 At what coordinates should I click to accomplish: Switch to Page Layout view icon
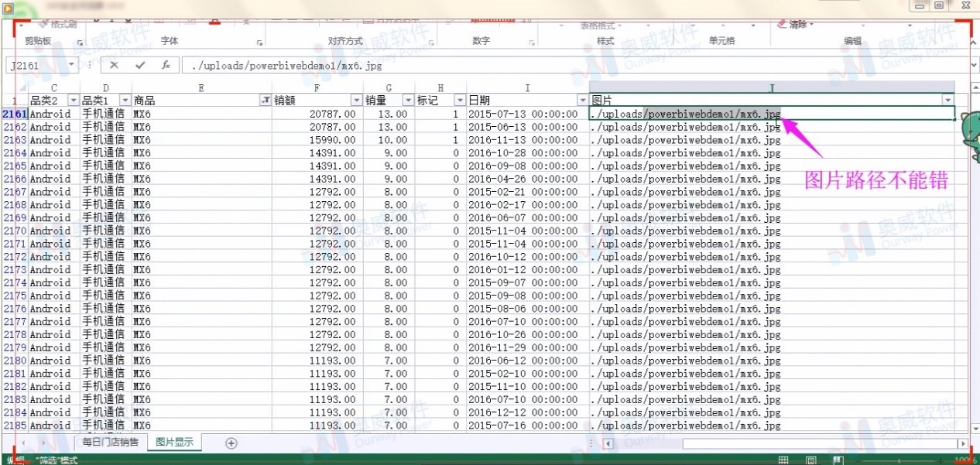click(x=810, y=460)
